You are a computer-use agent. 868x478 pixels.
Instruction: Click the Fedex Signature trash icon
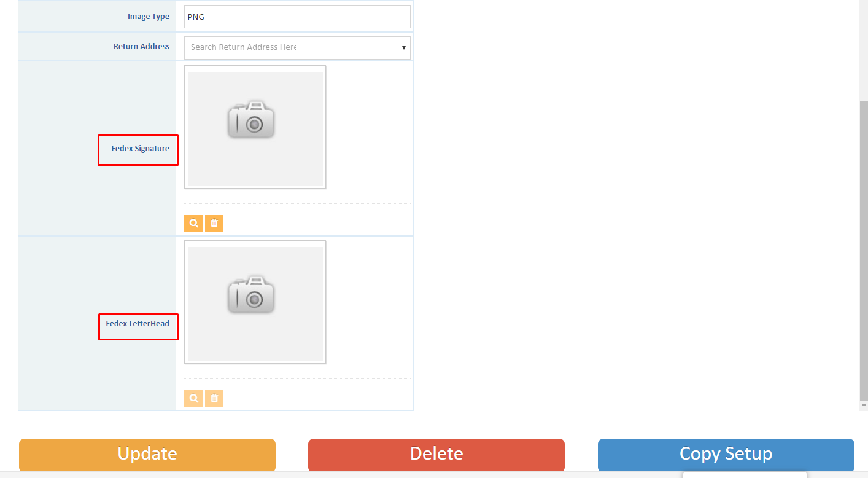point(214,224)
